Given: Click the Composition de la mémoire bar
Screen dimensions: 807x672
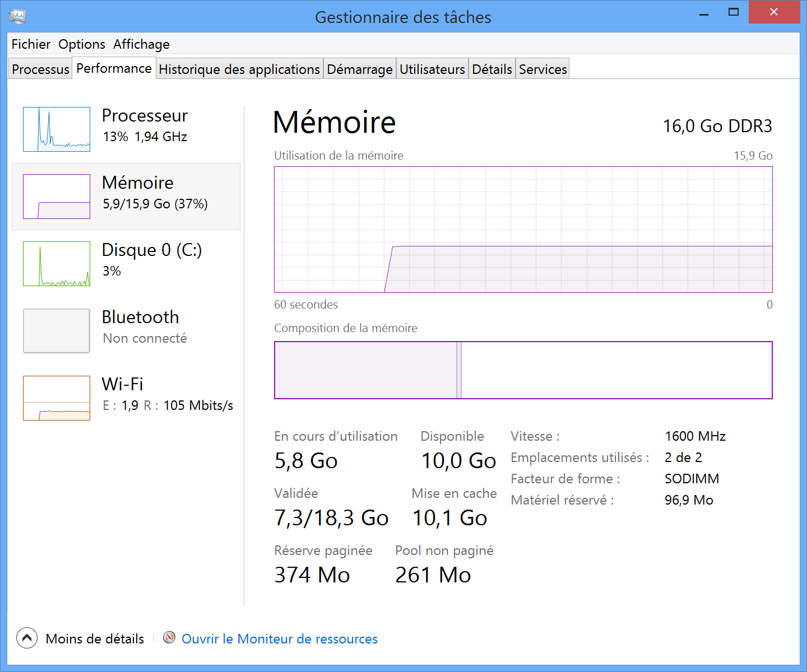Looking at the screenshot, I should pos(523,370).
